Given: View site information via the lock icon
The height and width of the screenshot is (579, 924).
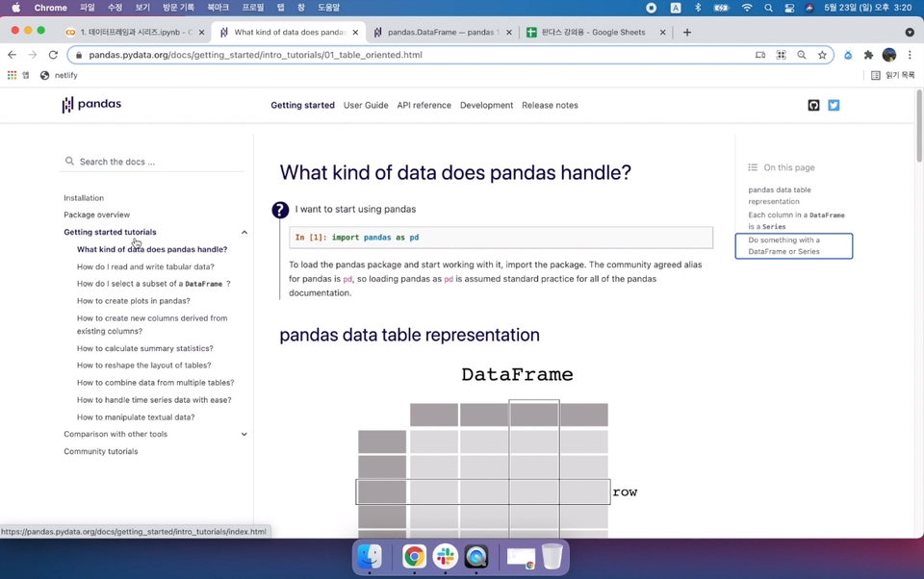Looking at the screenshot, I should (79, 55).
